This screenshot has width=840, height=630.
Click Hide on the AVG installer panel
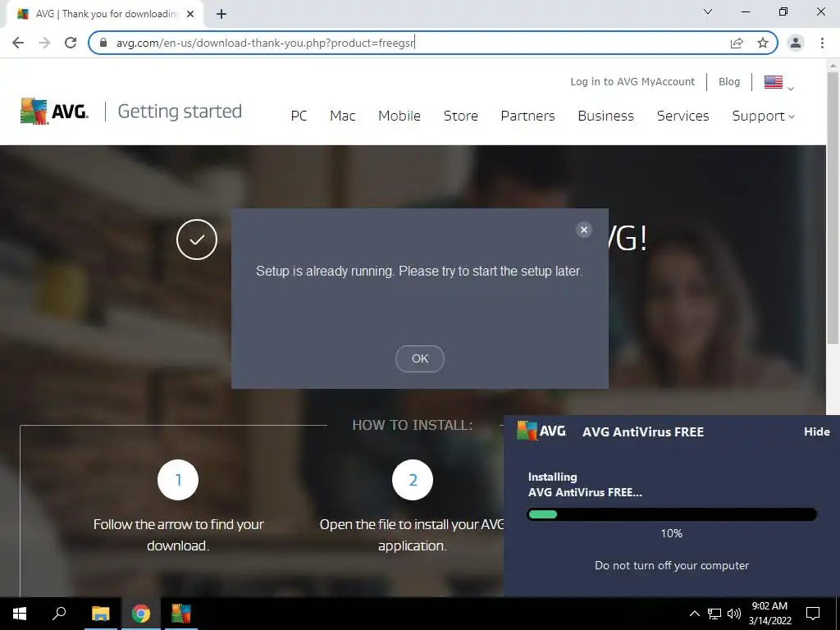(x=817, y=431)
